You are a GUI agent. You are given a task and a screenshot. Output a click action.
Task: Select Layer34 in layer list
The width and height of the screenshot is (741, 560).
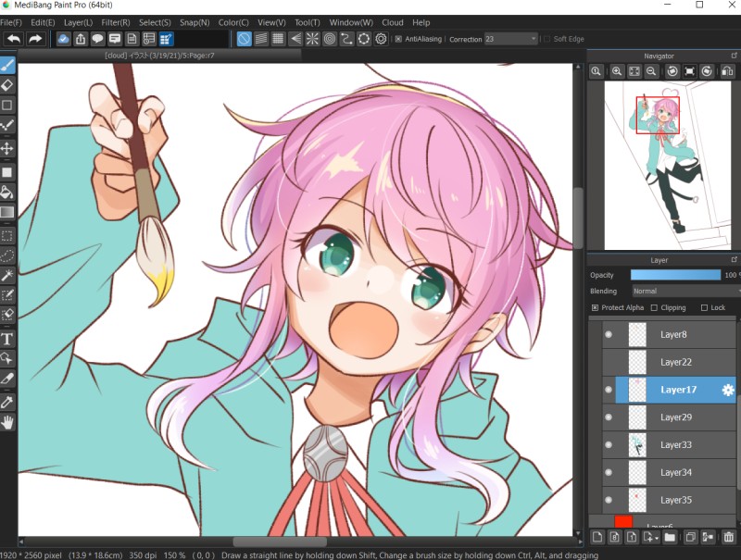pos(669,472)
